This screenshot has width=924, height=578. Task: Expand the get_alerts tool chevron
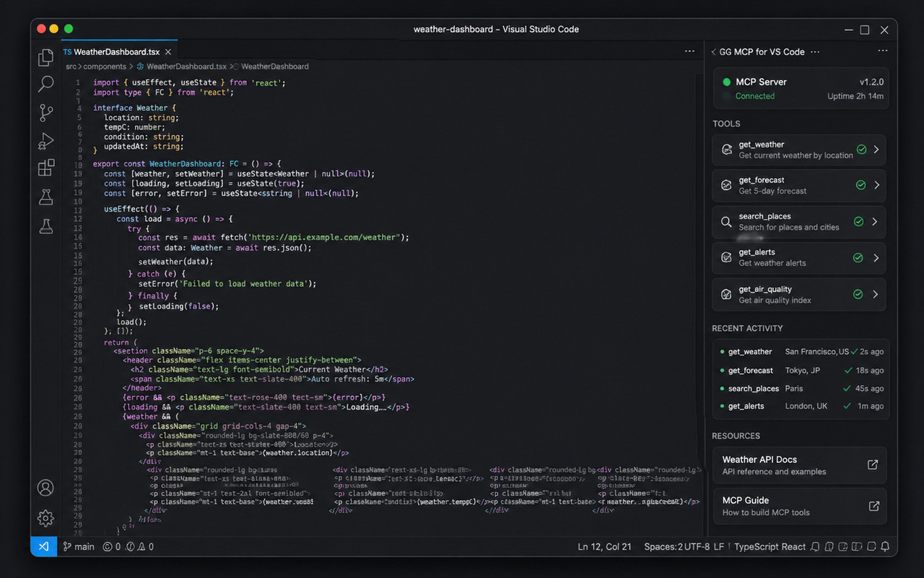[x=876, y=258]
